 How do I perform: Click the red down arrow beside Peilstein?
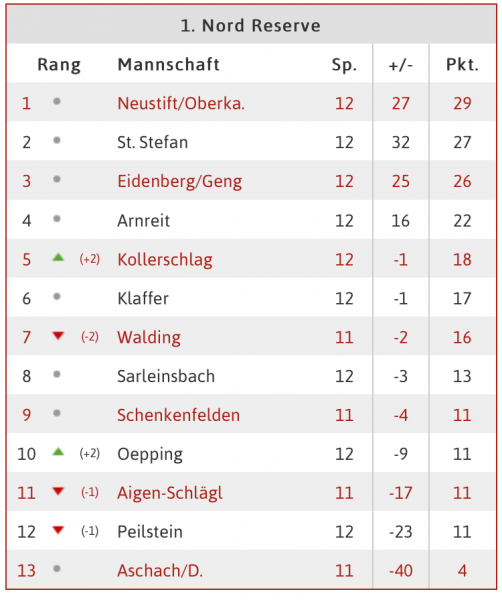[58, 530]
